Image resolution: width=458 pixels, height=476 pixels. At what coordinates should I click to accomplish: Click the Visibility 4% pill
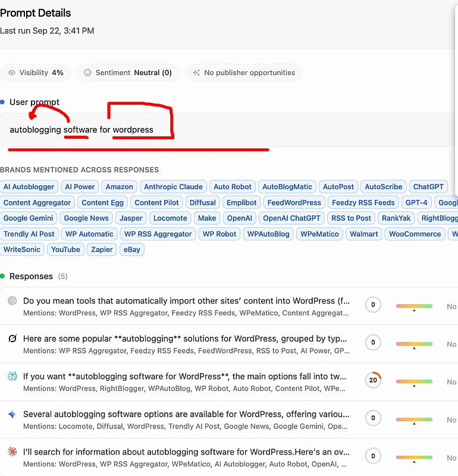pyautogui.click(x=36, y=73)
